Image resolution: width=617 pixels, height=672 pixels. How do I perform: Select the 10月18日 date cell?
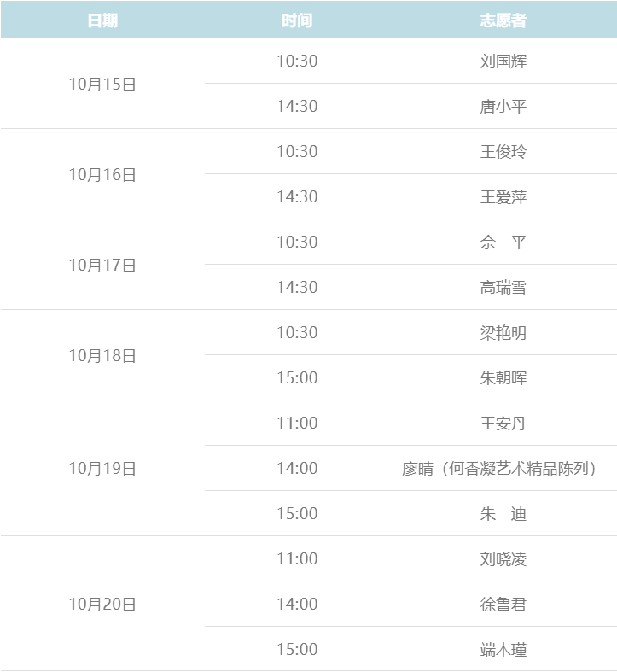click(102, 355)
